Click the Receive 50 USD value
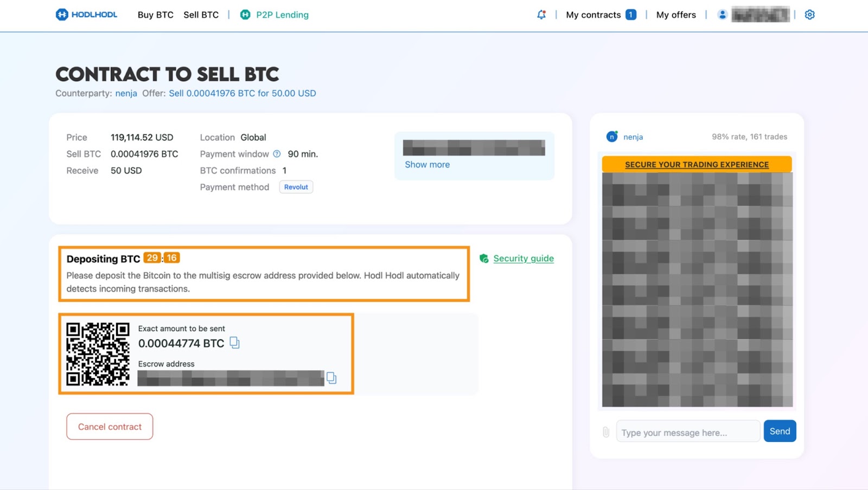 click(126, 171)
